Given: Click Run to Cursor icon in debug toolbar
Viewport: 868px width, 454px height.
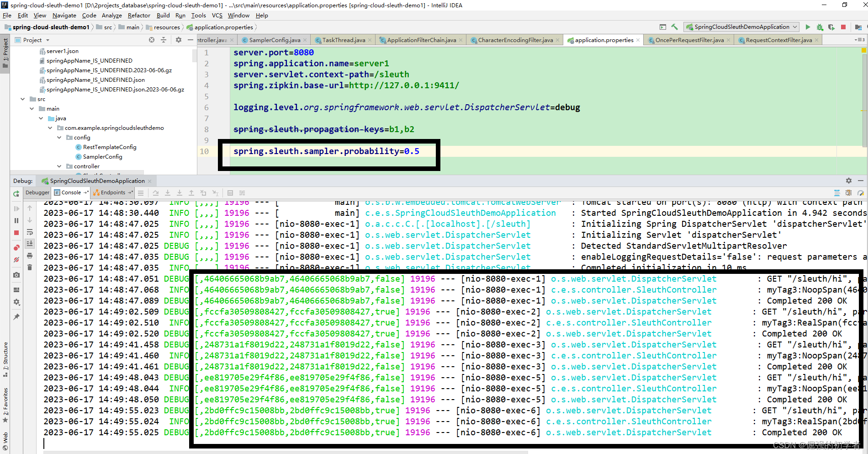Looking at the screenshot, I should pyautogui.click(x=215, y=193).
